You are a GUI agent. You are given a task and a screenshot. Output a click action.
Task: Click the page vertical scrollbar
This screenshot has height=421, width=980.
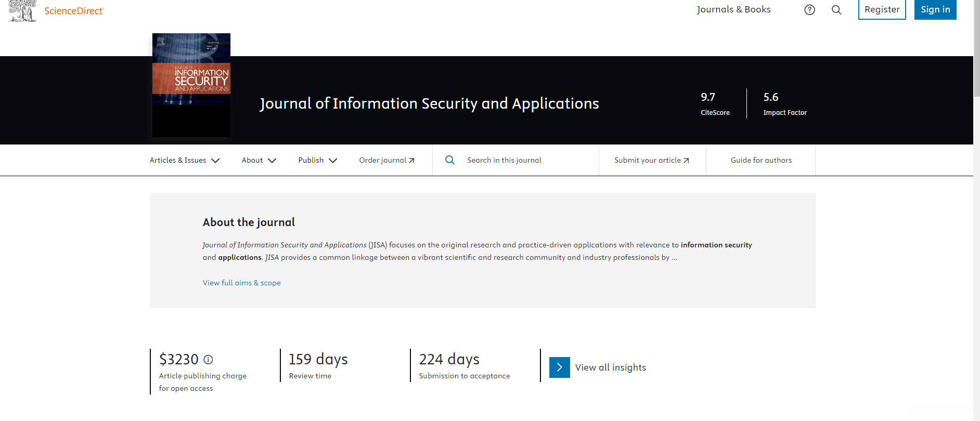976,208
